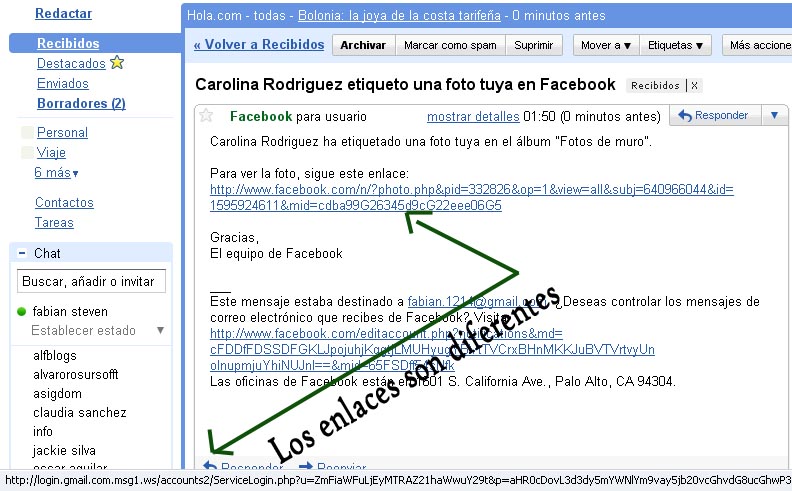
Task: Click the Redactar compose link
Action: click(x=64, y=14)
